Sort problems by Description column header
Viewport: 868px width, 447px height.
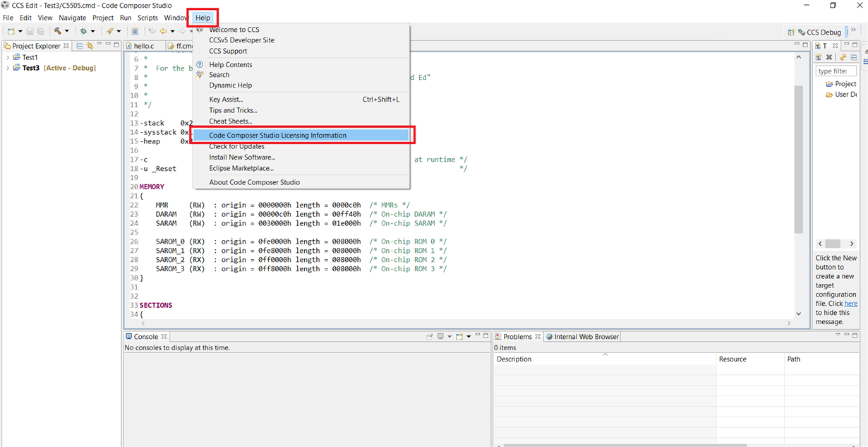click(604, 359)
